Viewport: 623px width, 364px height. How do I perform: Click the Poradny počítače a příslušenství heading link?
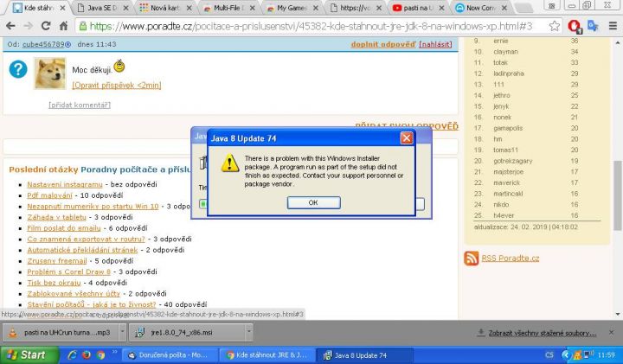[136, 169]
